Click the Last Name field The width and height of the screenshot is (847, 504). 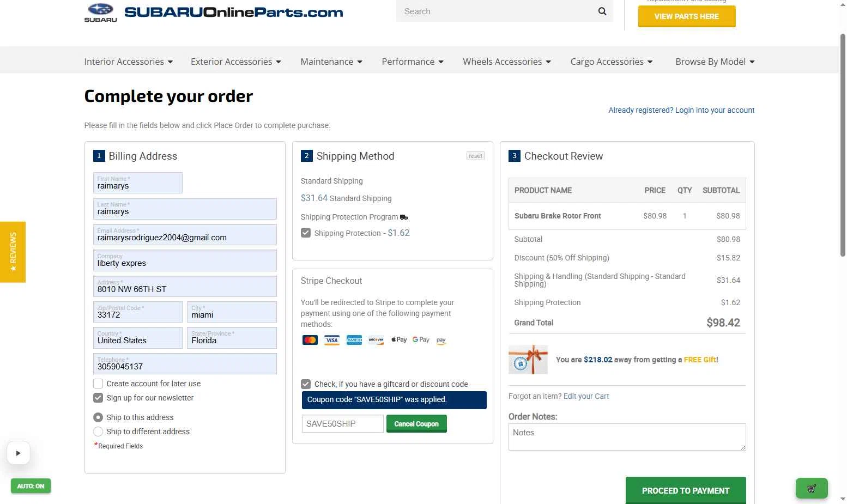tap(185, 209)
